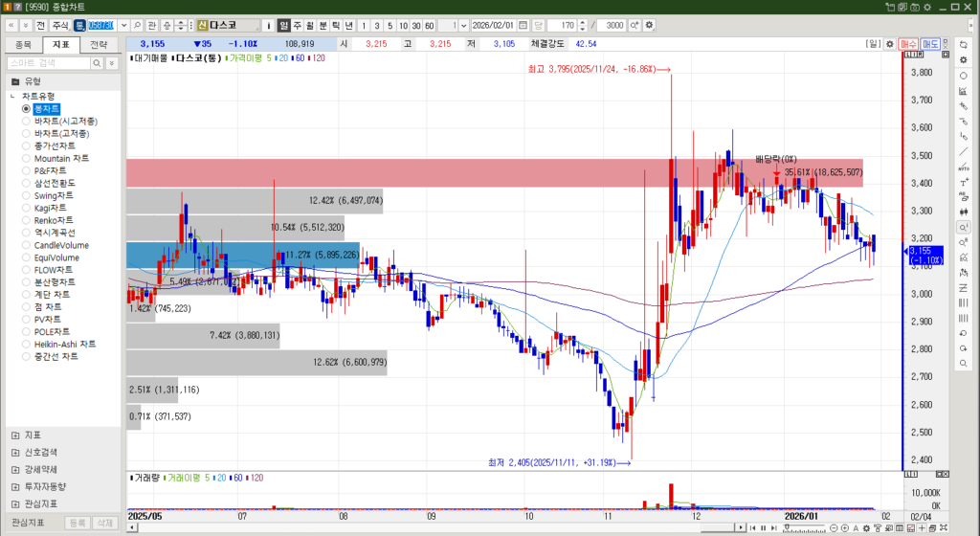Expand the 투자자동향 section
980x536 pixels.
tap(15, 486)
